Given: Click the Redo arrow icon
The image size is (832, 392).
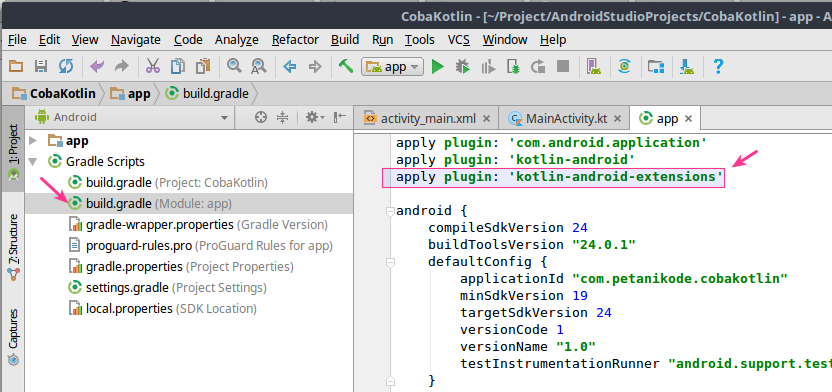Looking at the screenshot, I should (x=122, y=66).
